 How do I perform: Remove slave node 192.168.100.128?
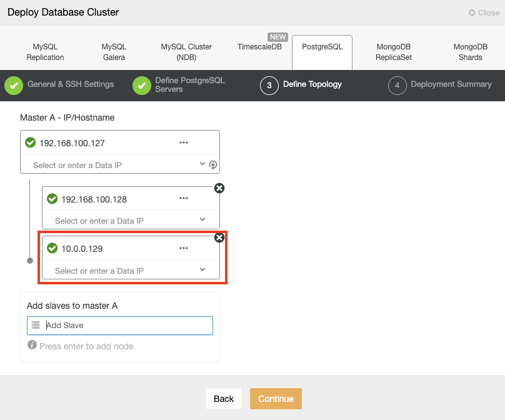(x=219, y=188)
